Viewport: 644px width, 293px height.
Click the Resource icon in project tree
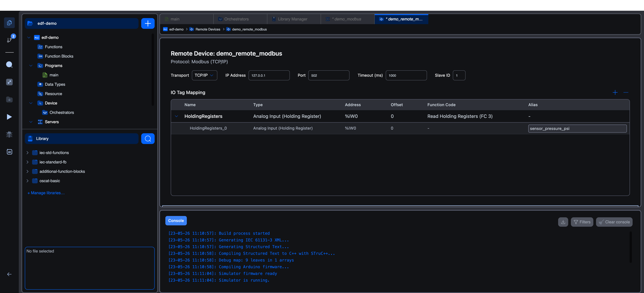coord(40,94)
